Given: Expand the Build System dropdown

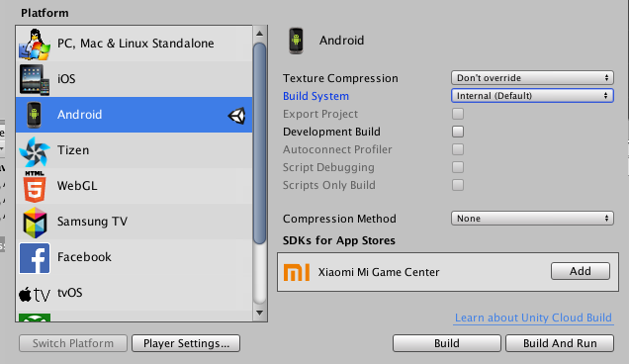Looking at the screenshot, I should [x=532, y=96].
